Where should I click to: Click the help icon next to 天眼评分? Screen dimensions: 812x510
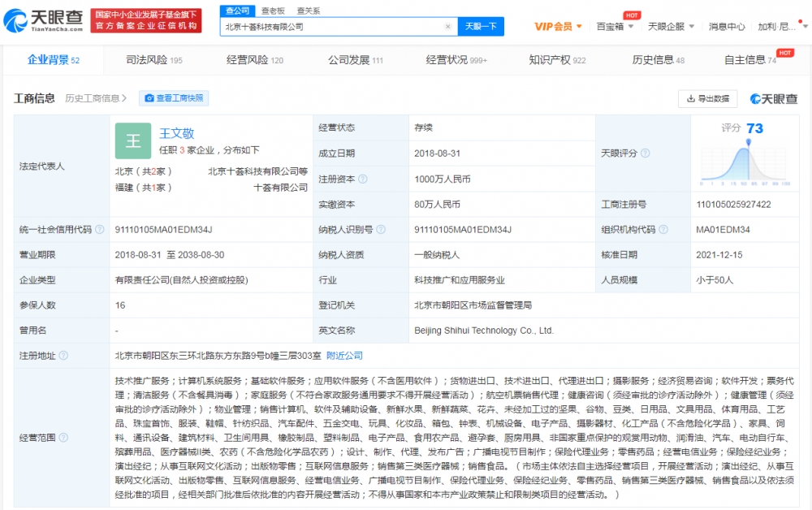click(646, 153)
